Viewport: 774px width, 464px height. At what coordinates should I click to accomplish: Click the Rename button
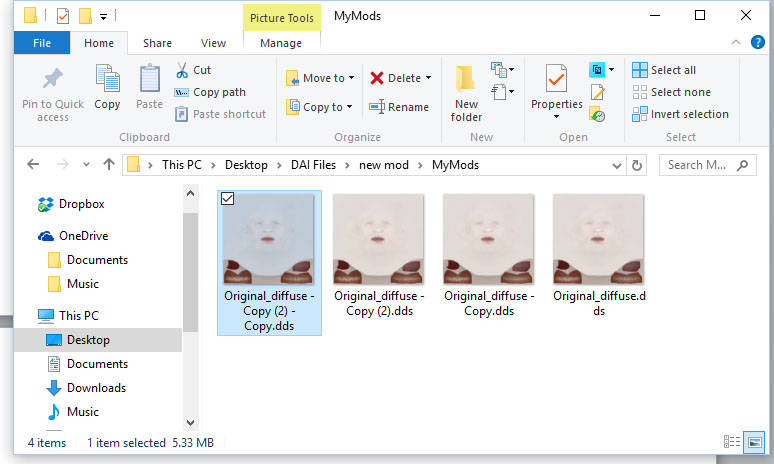(x=399, y=107)
